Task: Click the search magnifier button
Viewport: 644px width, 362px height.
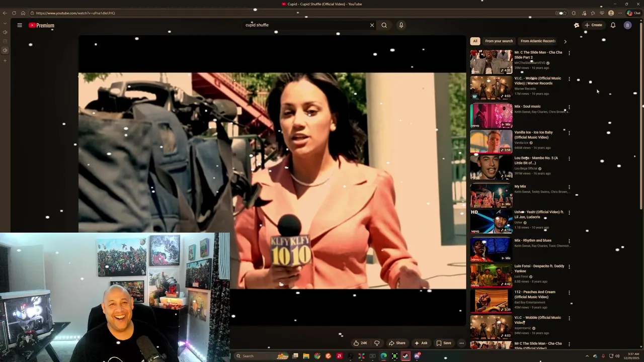Action: 384,25
